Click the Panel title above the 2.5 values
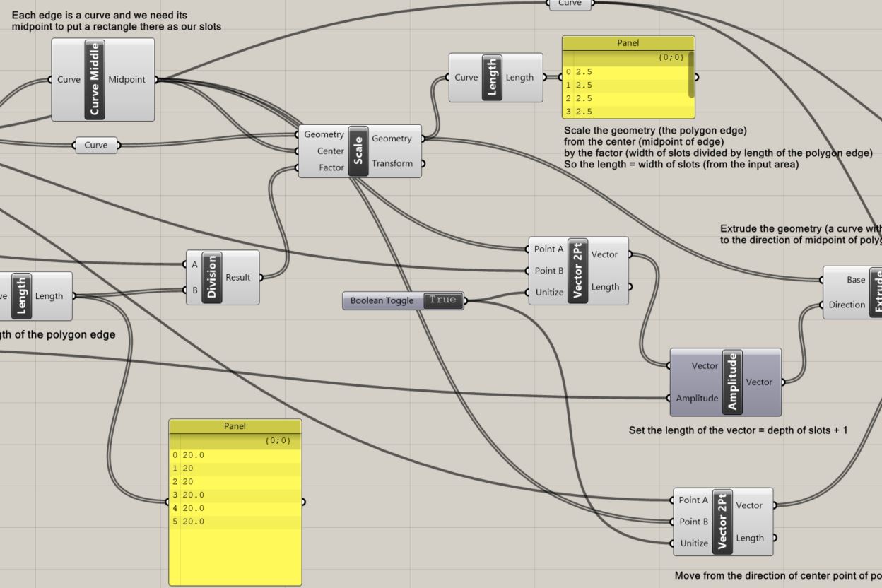This screenshot has height=588, width=882. (628, 43)
